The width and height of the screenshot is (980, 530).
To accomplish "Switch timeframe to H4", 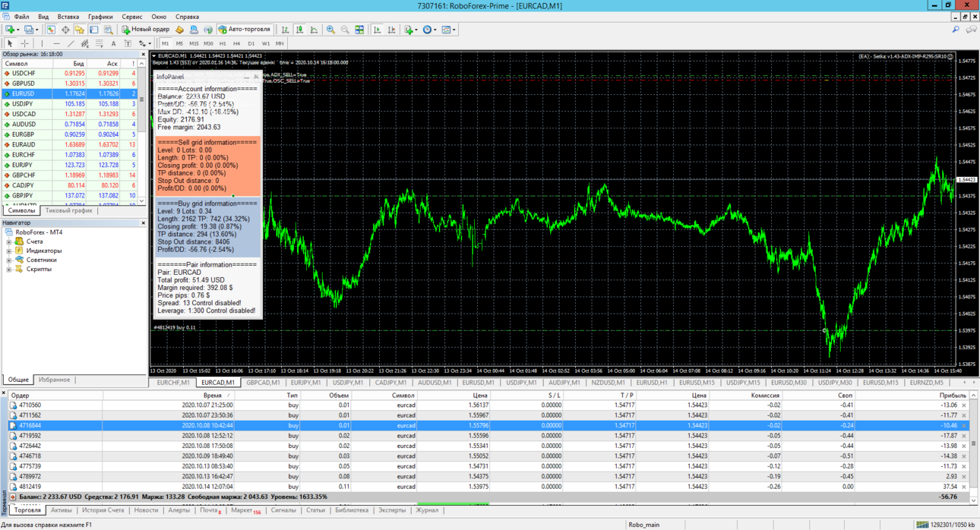I will coord(236,43).
